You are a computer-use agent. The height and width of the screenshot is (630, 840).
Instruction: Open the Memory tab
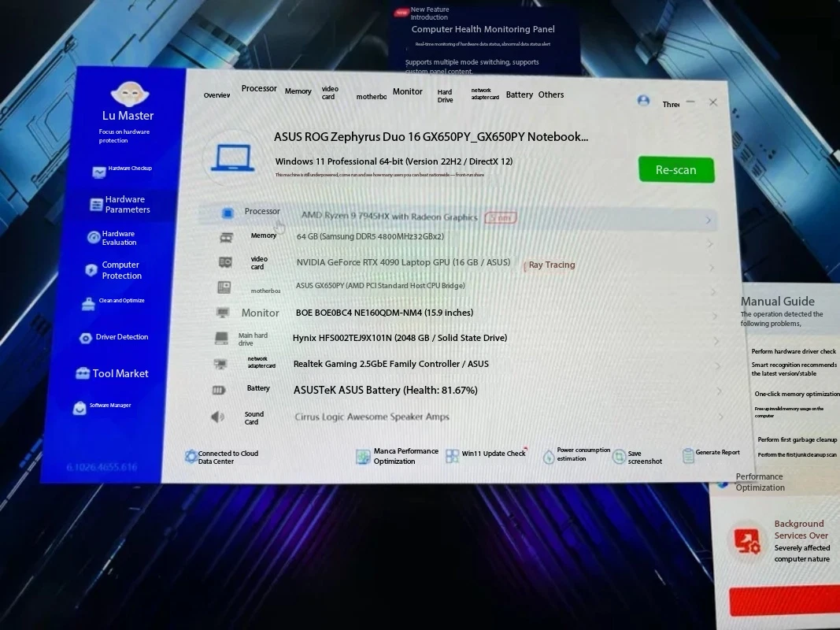298,91
